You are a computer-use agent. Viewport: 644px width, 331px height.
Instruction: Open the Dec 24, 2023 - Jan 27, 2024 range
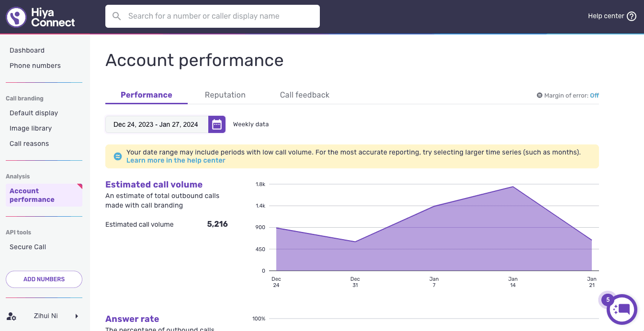coord(157,124)
